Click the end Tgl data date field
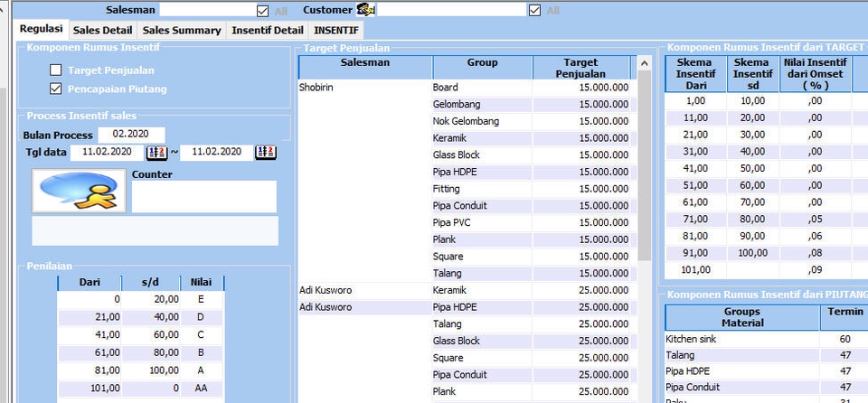 point(216,152)
